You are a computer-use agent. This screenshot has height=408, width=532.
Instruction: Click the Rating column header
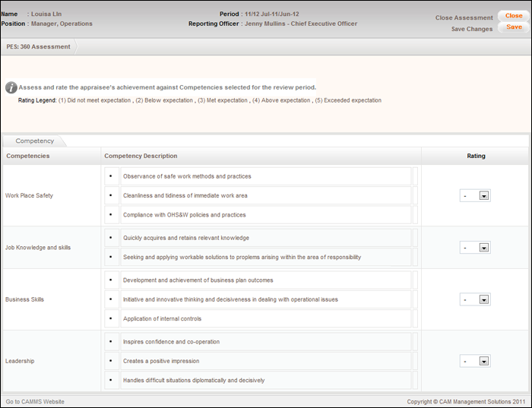(476, 156)
